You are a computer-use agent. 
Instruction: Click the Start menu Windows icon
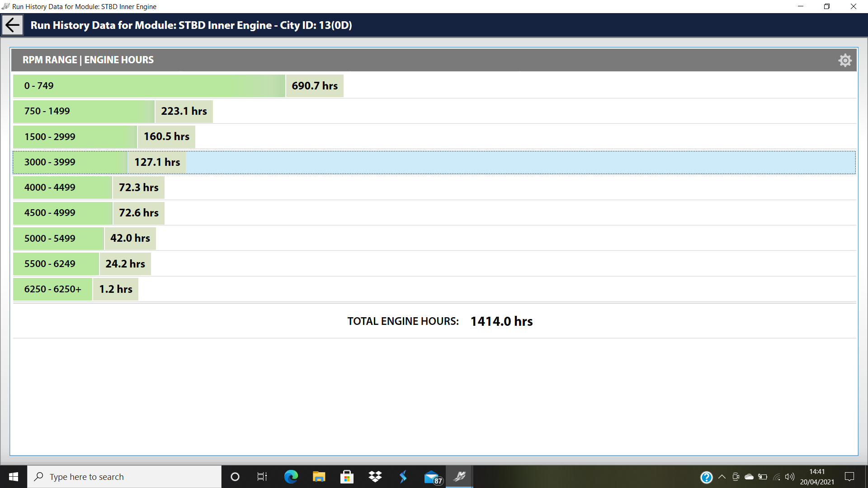13,477
